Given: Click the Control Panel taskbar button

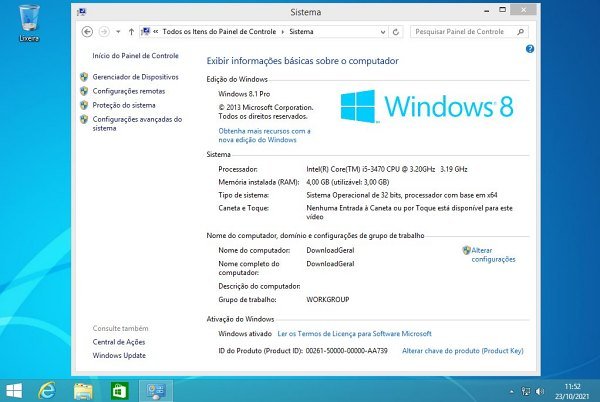Looking at the screenshot, I should (155, 391).
